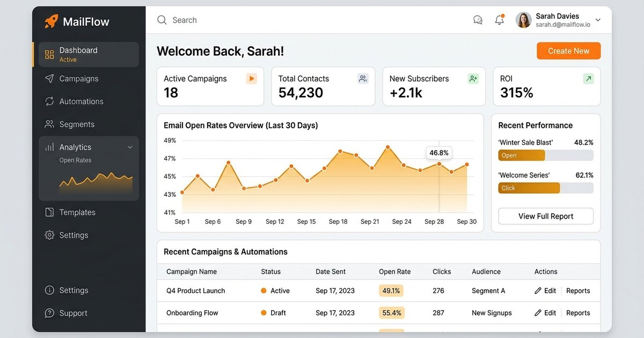Click the ROI arrow icon
Image resolution: width=644 pixels, height=338 pixels.
(x=589, y=78)
